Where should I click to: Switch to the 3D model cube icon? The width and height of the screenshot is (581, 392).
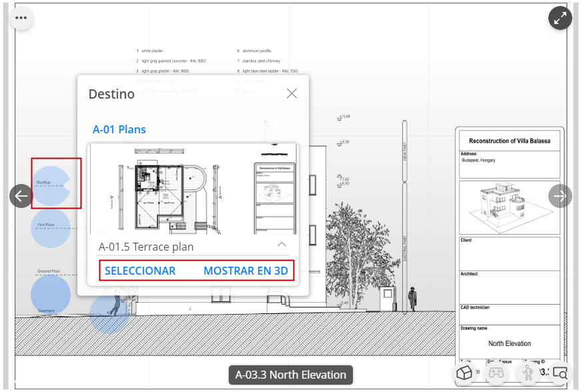[464, 373]
